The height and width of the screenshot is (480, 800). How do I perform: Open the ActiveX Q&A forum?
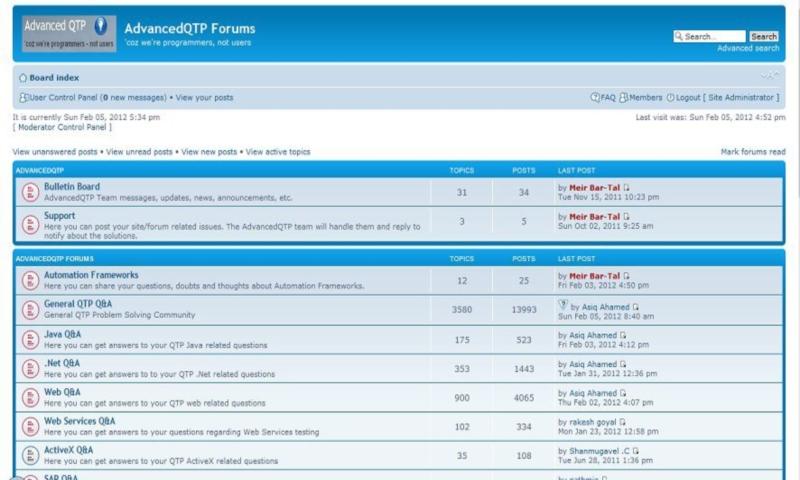(x=68, y=450)
